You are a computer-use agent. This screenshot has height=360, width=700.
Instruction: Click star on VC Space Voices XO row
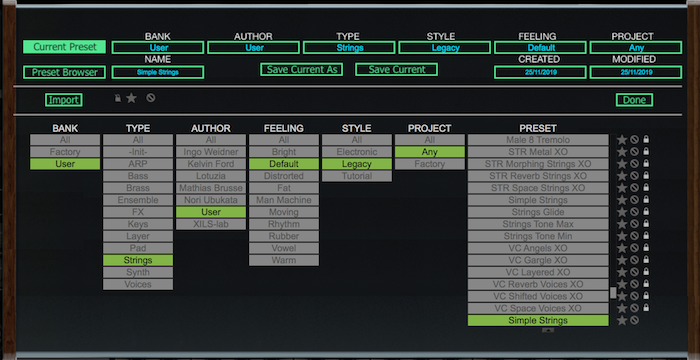[622, 308]
